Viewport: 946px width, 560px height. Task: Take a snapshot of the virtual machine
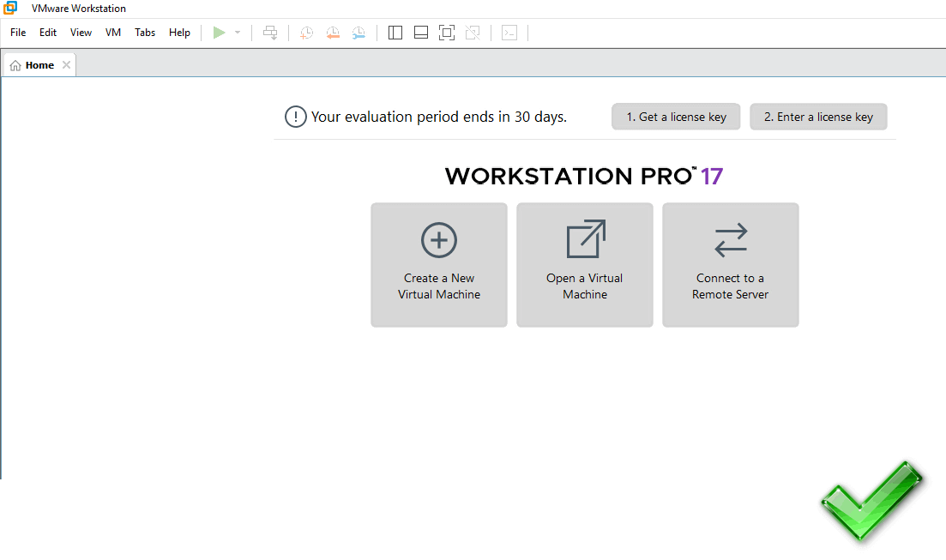306,32
